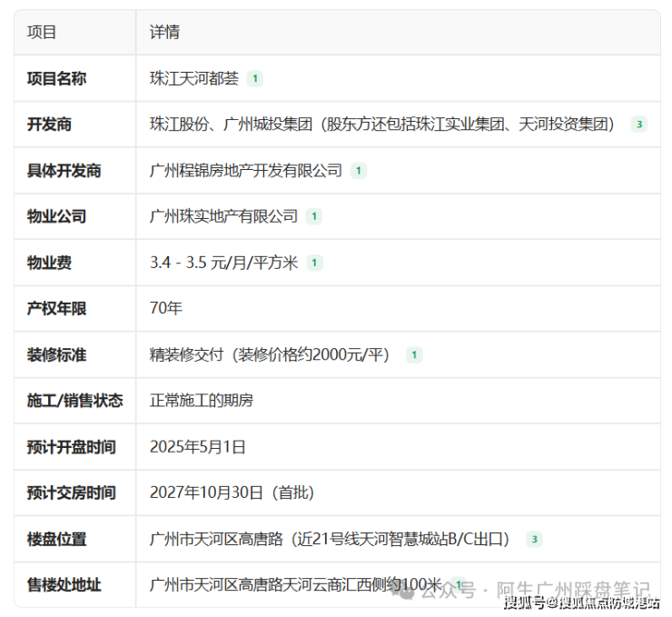The width and height of the screenshot is (672, 617).
Task: Click the 产权年限 row label
Action: (56, 309)
